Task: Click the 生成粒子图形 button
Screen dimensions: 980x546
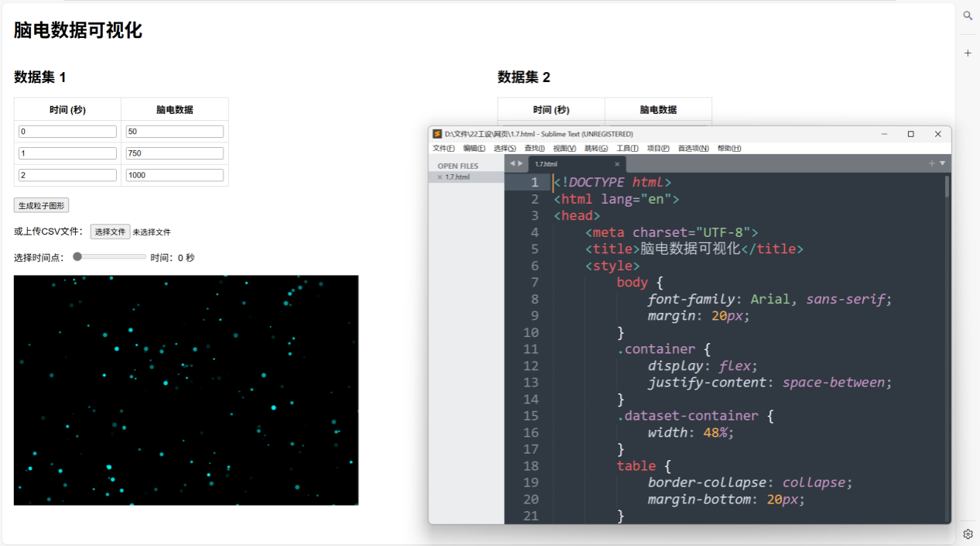Action: click(x=42, y=205)
